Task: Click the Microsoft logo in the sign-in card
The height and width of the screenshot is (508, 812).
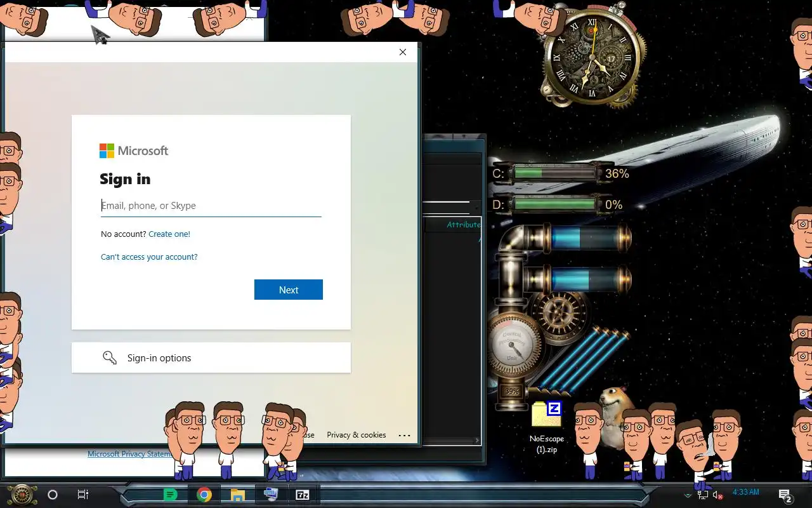Action: coord(134,150)
